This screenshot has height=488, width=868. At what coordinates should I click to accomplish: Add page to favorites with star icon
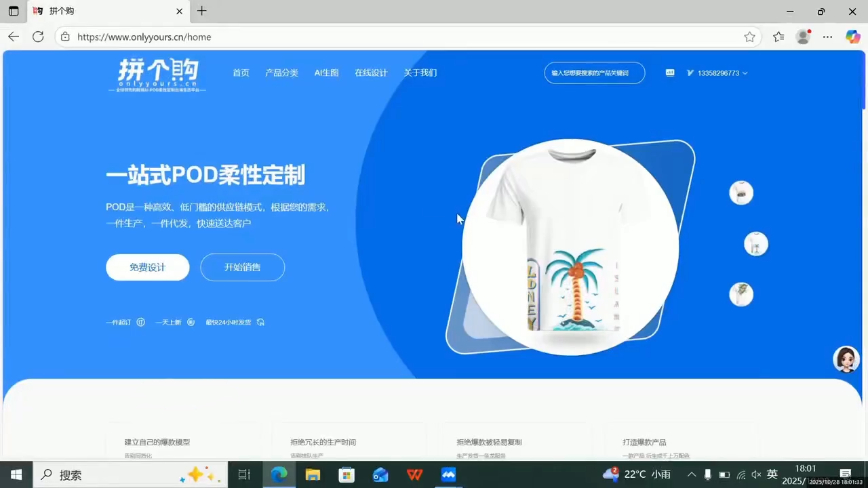tap(749, 37)
